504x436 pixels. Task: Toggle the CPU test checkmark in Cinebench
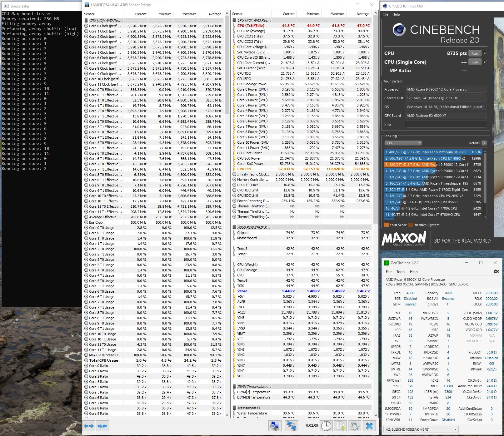pos(485,53)
